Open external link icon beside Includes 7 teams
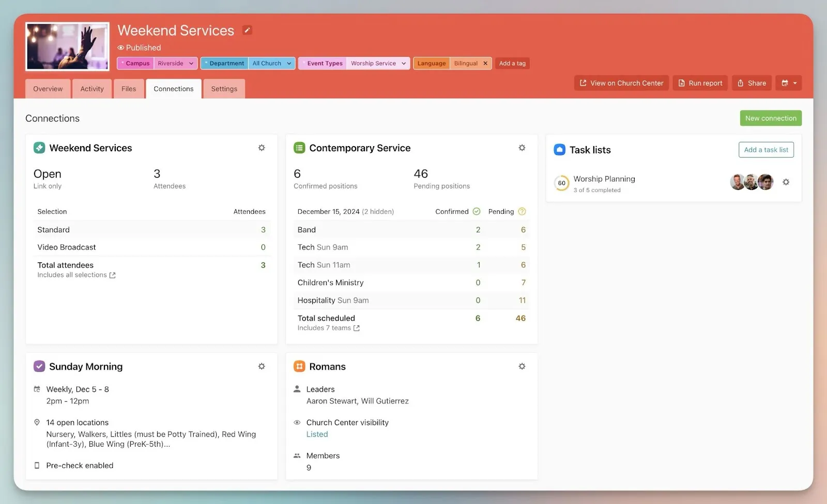This screenshot has width=827, height=504. click(x=356, y=328)
